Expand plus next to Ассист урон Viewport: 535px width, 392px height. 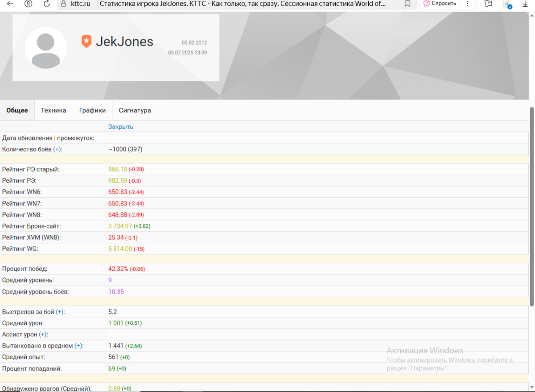[x=43, y=335]
